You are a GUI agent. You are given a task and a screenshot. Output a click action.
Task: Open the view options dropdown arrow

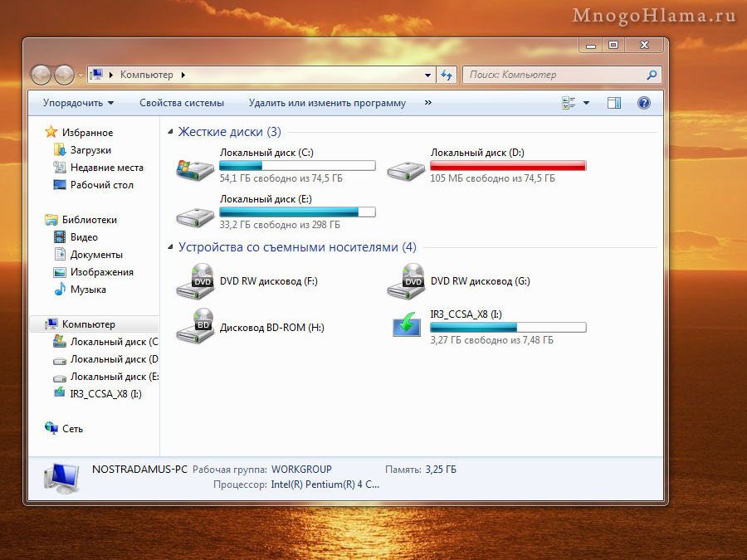coord(586,103)
